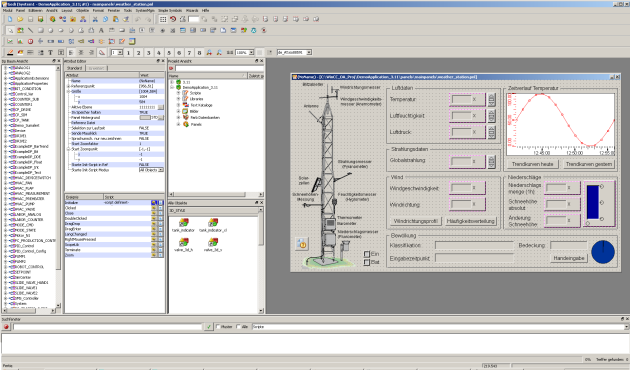Click the undo circular arrow toolbar icon
This screenshot has height=370, width=630.
click(173, 19)
